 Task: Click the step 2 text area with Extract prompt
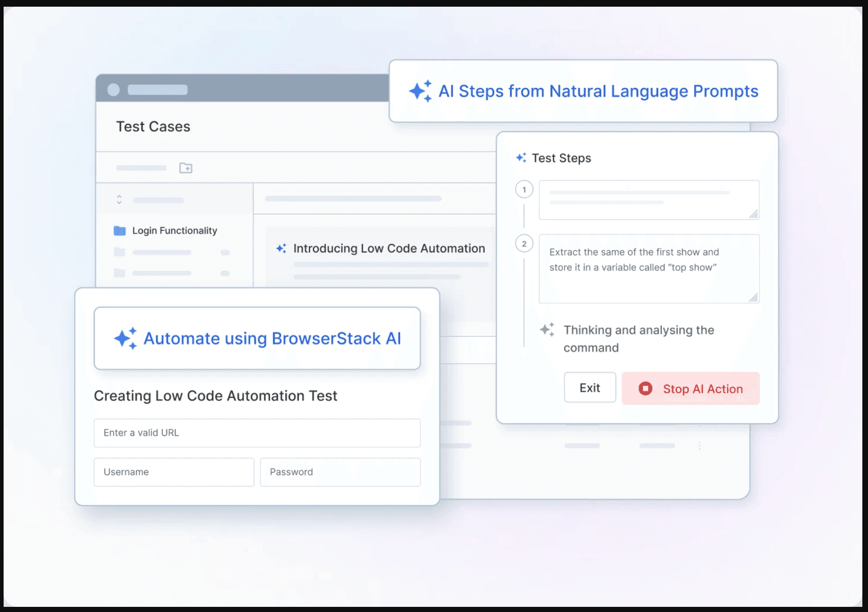click(649, 269)
